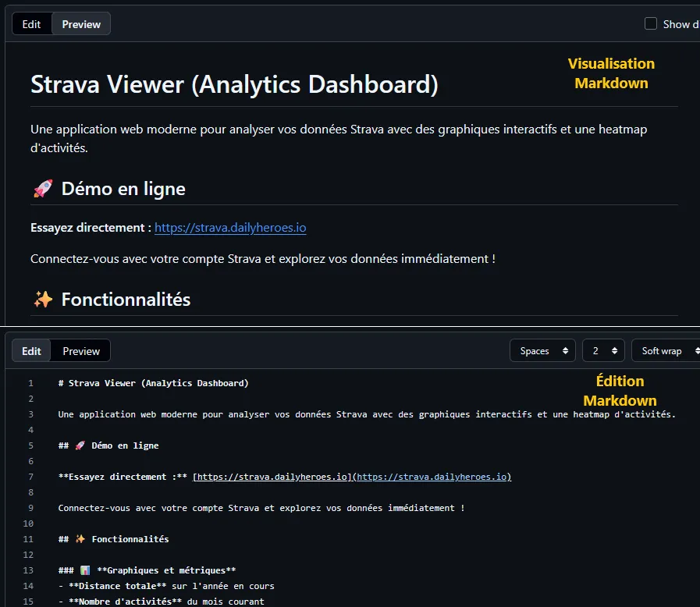Click "**Nombre d'activités**" text on line 15
This screenshot has height=607, width=700.
point(125,602)
